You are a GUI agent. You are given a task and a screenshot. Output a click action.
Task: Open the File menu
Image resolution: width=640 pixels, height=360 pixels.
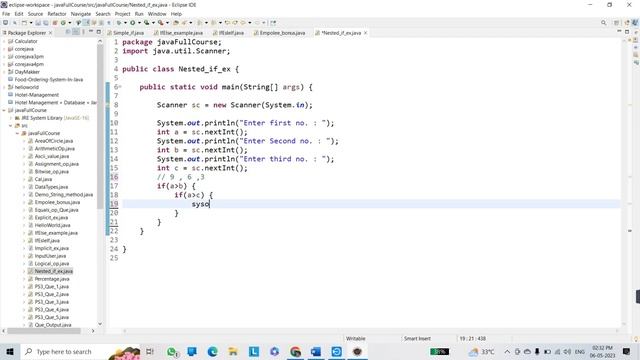[x=6, y=14]
